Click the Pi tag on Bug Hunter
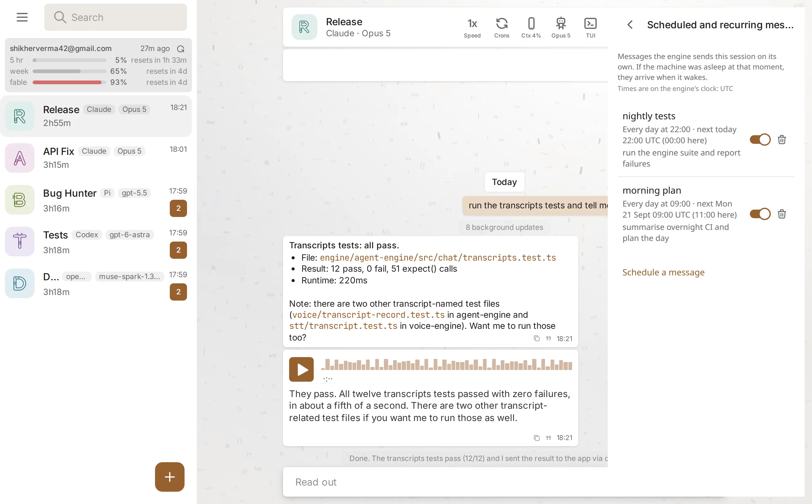The width and height of the screenshot is (812, 504). click(x=107, y=193)
